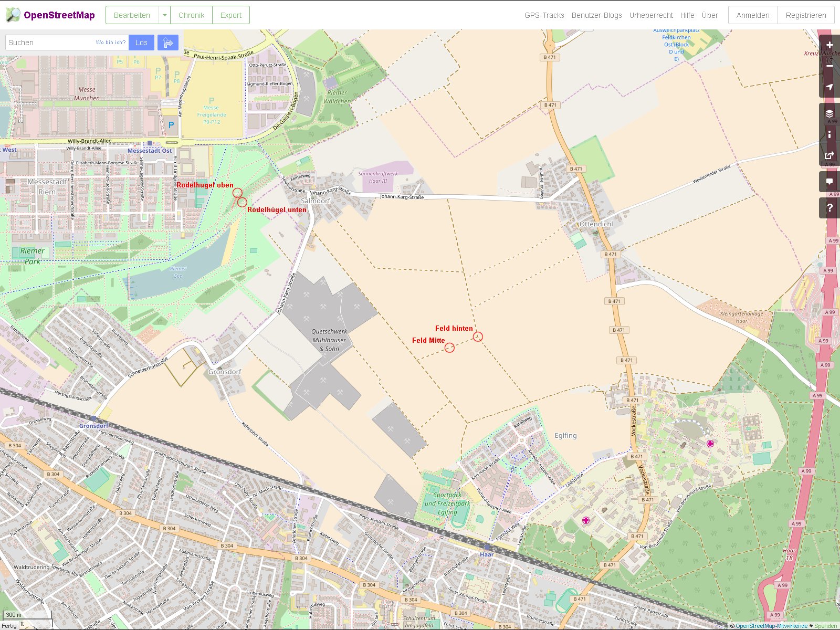Open the map key info icon
The width and height of the screenshot is (840, 630).
(829, 134)
